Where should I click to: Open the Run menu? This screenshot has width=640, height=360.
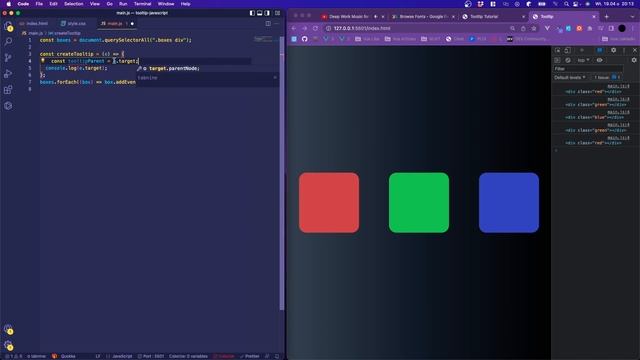click(123, 4)
